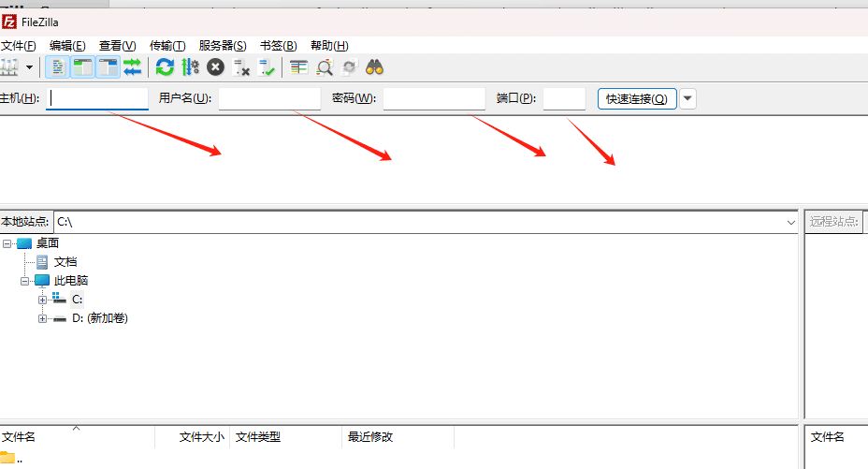Expand the D: (新加卷) node
The width and height of the screenshot is (868, 469).
tap(42, 318)
